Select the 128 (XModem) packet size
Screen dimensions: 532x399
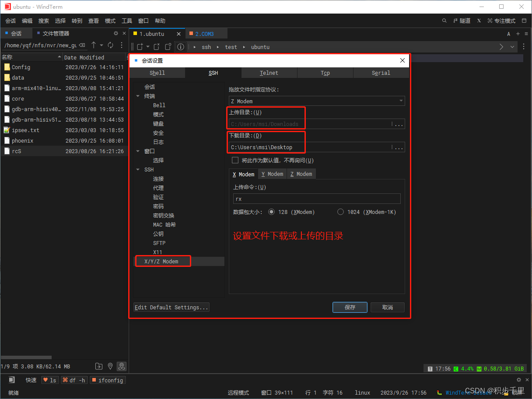pyautogui.click(x=271, y=212)
